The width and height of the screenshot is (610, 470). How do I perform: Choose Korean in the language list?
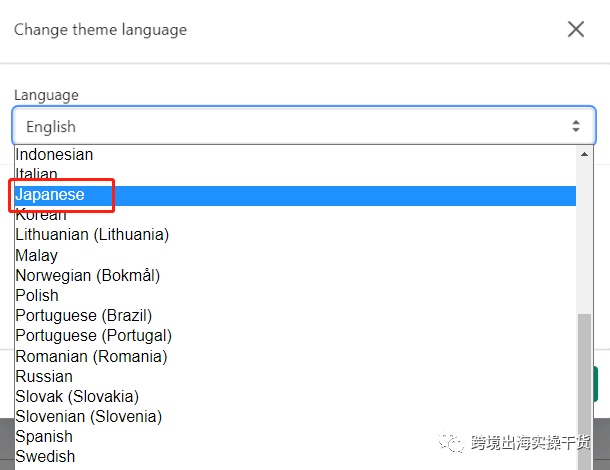295,215
